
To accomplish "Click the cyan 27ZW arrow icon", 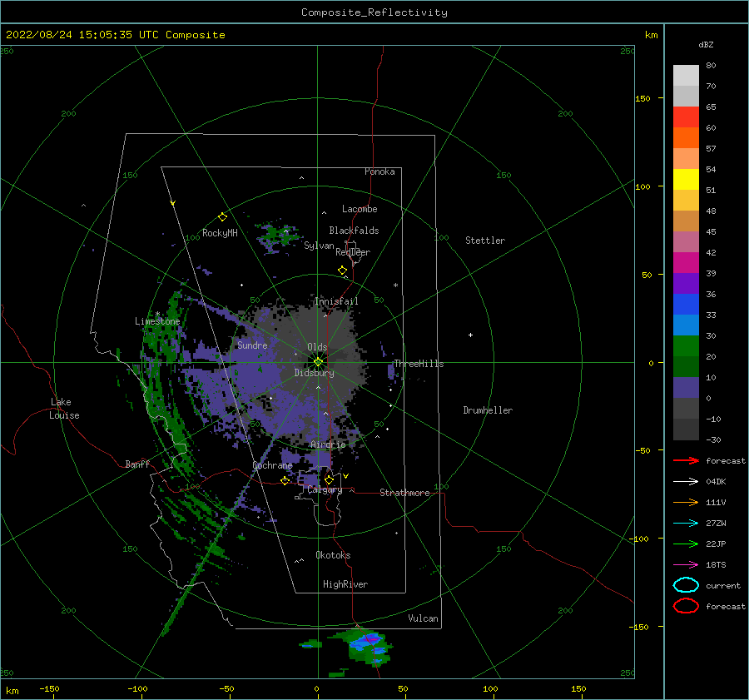I will 686,524.
